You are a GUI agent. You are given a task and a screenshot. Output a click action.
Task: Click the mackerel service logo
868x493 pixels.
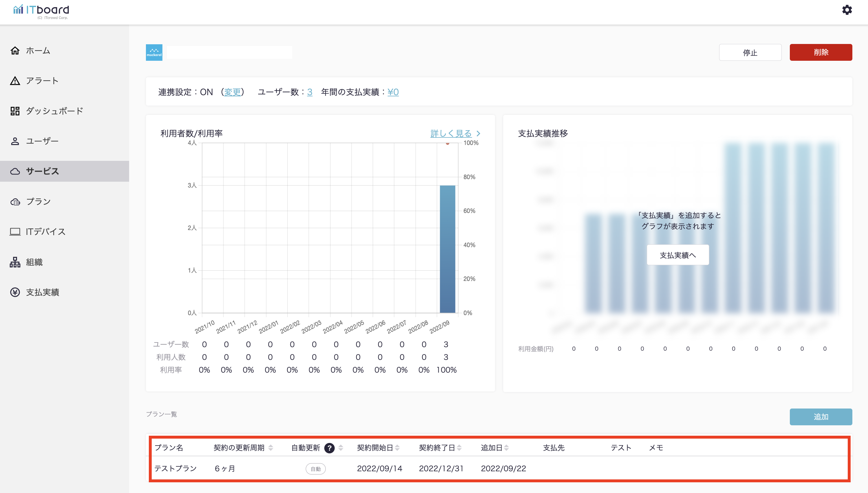tap(154, 52)
